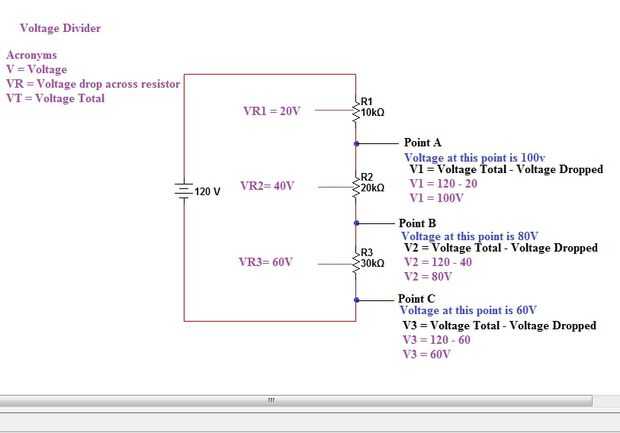Select 'Voltage at this point is 60V' text
Screen dimensions: 620x433
468,310
